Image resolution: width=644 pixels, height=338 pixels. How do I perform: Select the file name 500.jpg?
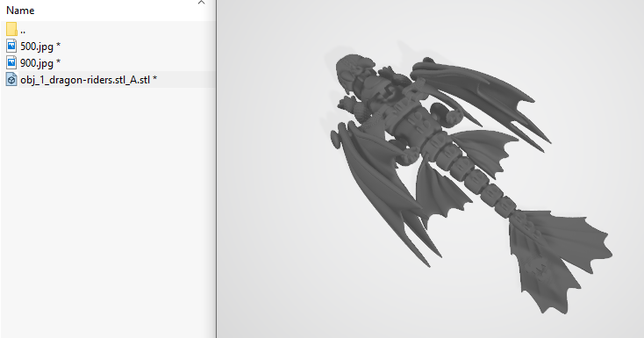[x=40, y=47]
